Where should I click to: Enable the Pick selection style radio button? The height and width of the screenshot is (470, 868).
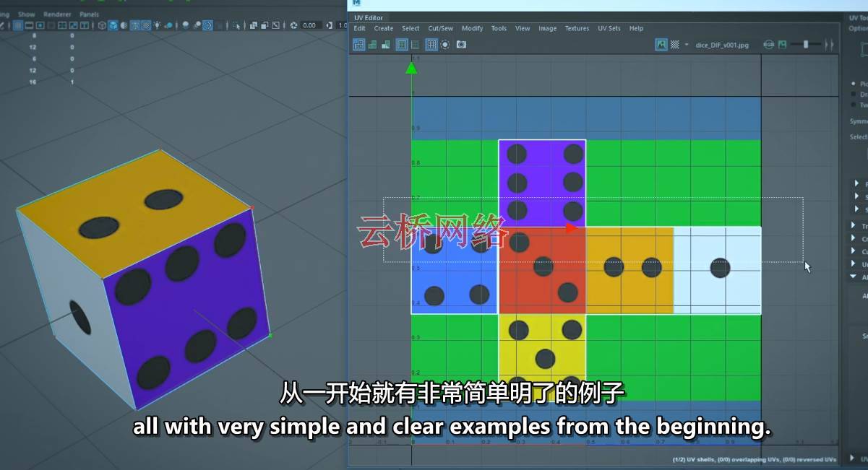pos(855,83)
